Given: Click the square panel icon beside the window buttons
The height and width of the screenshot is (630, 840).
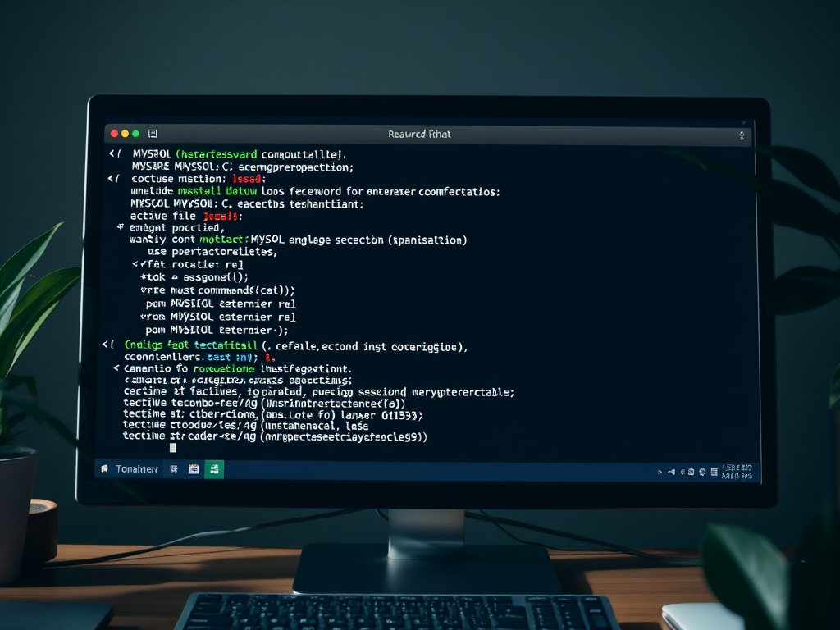Looking at the screenshot, I should click(x=153, y=134).
